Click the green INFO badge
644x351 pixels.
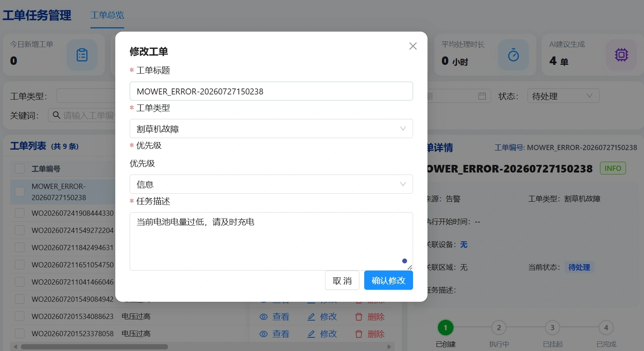pyautogui.click(x=613, y=168)
